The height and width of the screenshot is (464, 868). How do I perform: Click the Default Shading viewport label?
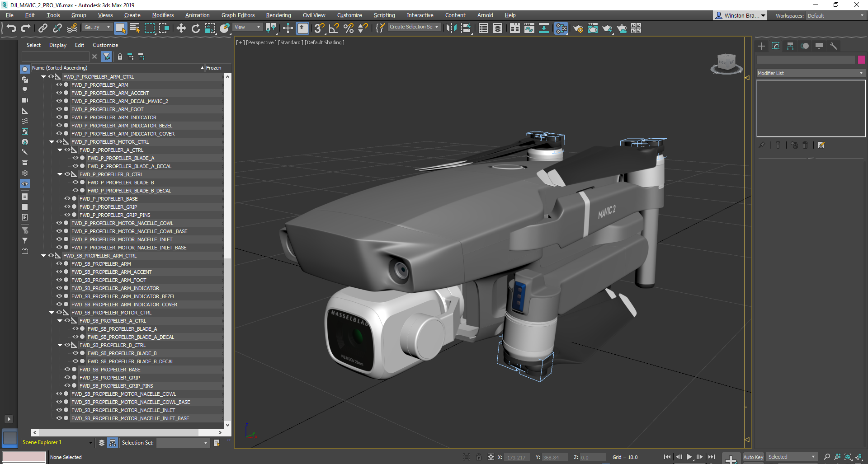[x=325, y=42]
